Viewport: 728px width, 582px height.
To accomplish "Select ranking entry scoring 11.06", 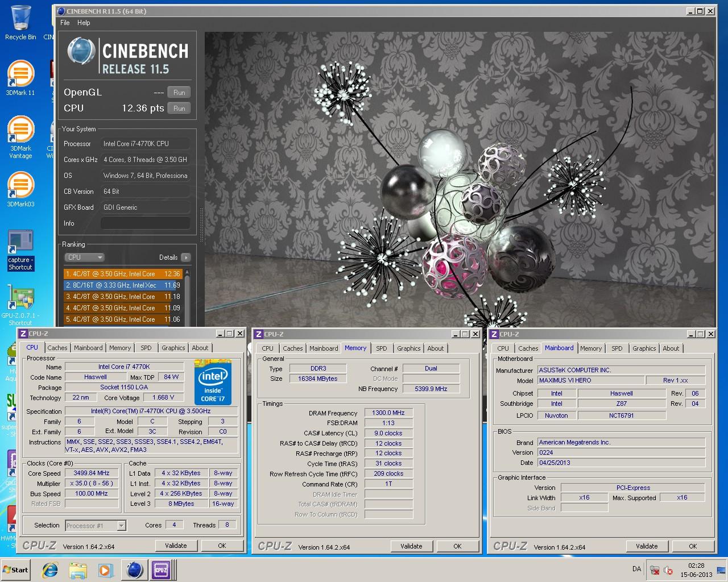I will (123, 319).
